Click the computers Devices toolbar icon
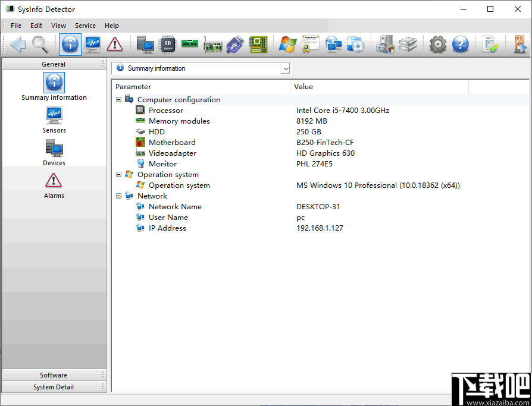The height and width of the screenshot is (406, 532). (145, 45)
